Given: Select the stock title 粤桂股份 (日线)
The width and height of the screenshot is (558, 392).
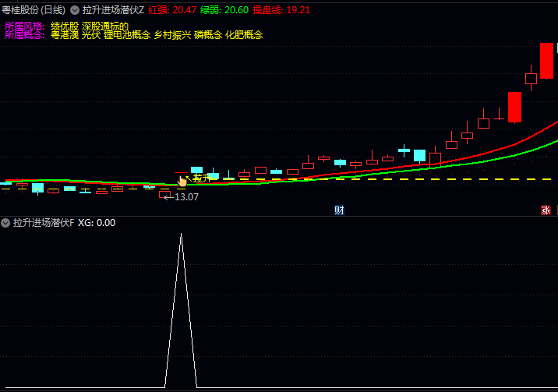Looking at the screenshot, I should 34,10.
